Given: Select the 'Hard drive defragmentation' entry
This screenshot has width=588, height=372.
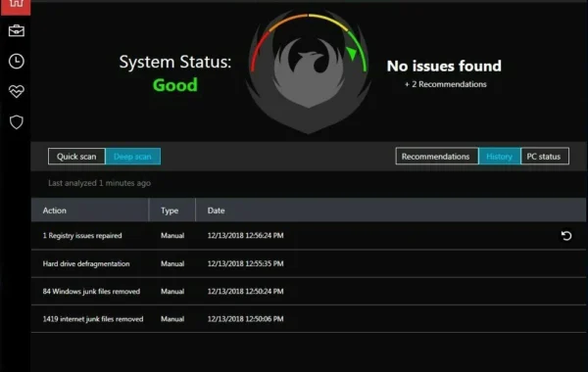Looking at the screenshot, I should tap(86, 263).
